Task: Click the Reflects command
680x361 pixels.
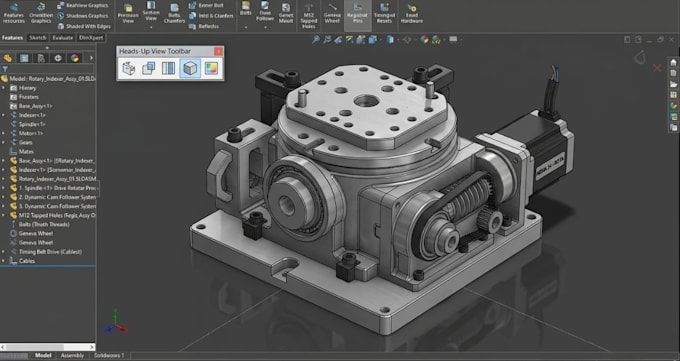Action: (x=204, y=26)
